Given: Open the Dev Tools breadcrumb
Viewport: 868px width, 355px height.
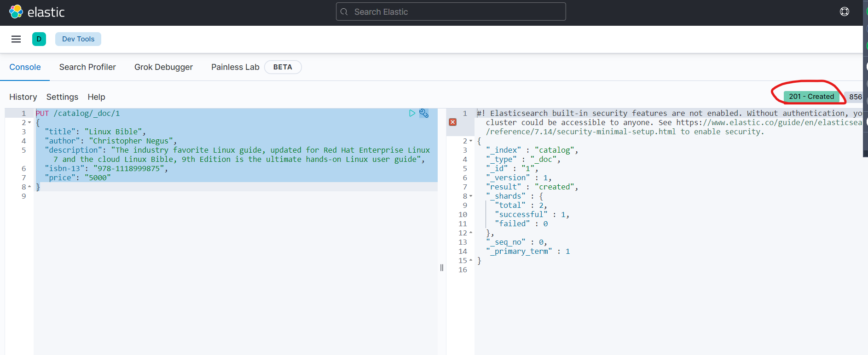Looking at the screenshot, I should tap(78, 39).
